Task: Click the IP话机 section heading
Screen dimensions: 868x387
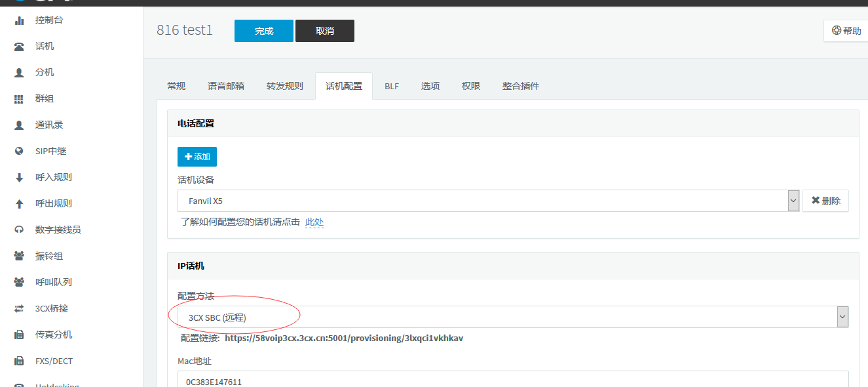Action: pos(191,266)
